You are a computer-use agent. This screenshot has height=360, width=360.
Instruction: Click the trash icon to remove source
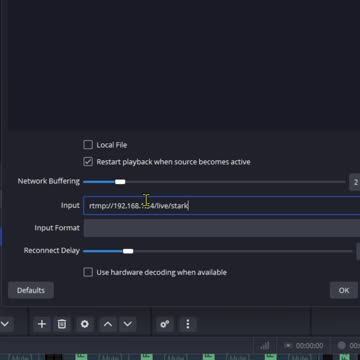62,324
